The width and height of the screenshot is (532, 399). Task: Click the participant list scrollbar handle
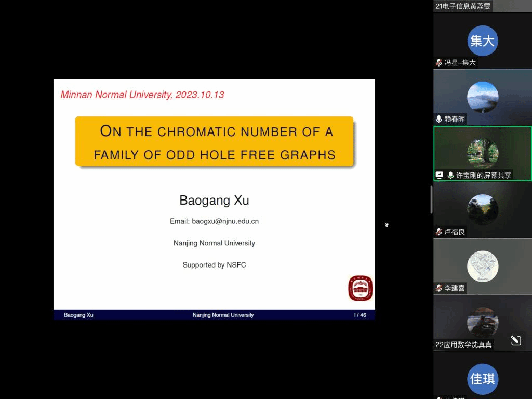[431, 199]
